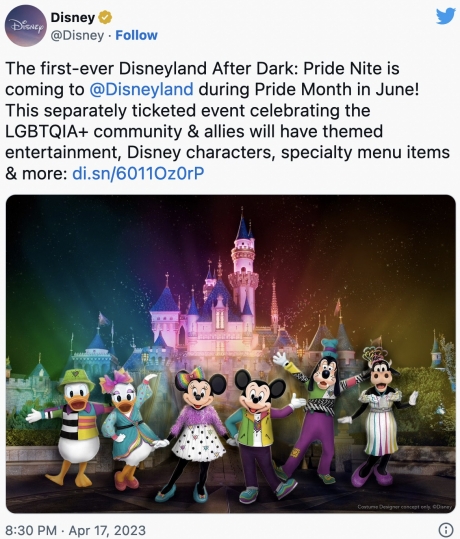This screenshot has width=460, height=539.
Task: Click Mickey Mouse in the image
Action: click(260, 435)
